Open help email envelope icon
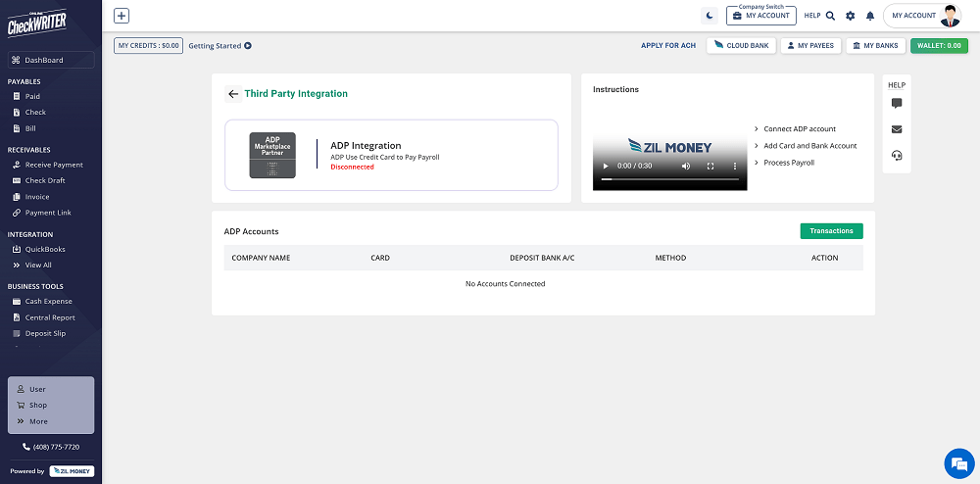This screenshot has width=980, height=484. [x=897, y=129]
